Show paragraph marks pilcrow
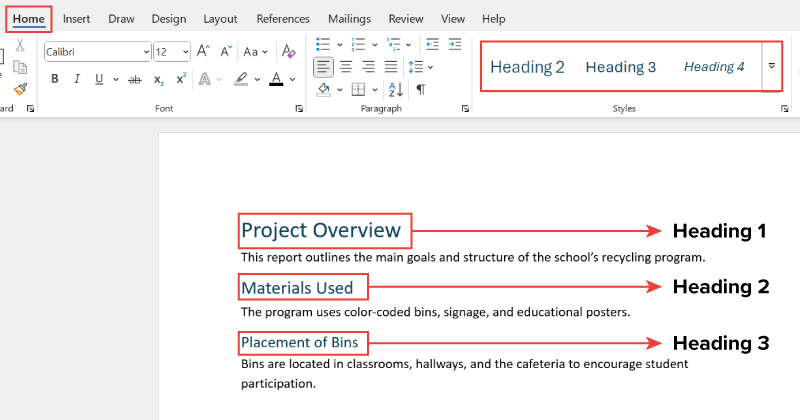This screenshot has width=800, height=420. click(420, 90)
